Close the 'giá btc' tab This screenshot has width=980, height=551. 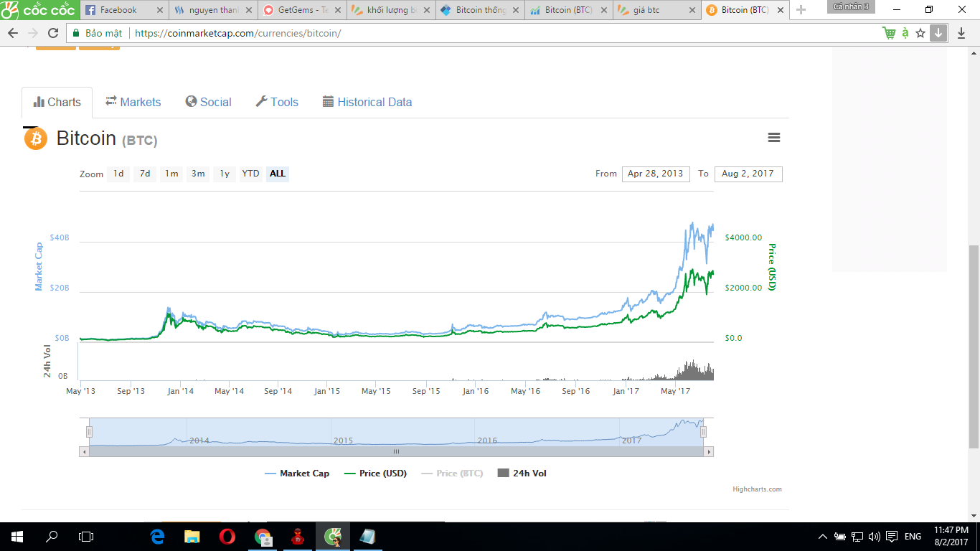692,10
